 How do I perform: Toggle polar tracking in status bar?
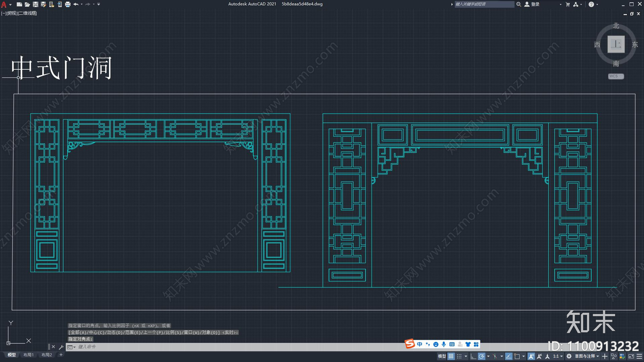tap(481, 356)
